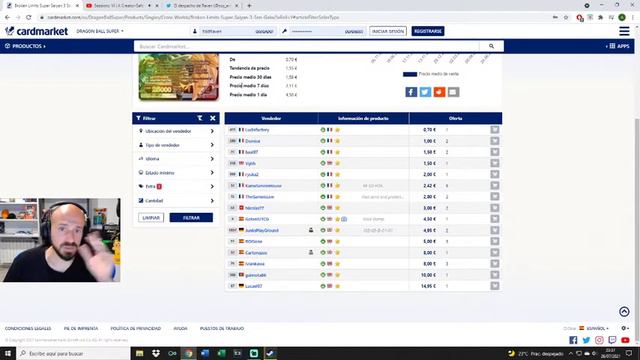Reset filters with the clear-funnel icon
Viewport: 640px width, 360px height.
click(x=200, y=118)
